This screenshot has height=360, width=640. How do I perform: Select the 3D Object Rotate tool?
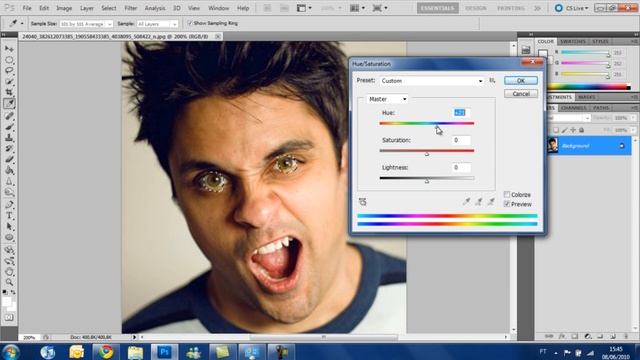[9, 250]
